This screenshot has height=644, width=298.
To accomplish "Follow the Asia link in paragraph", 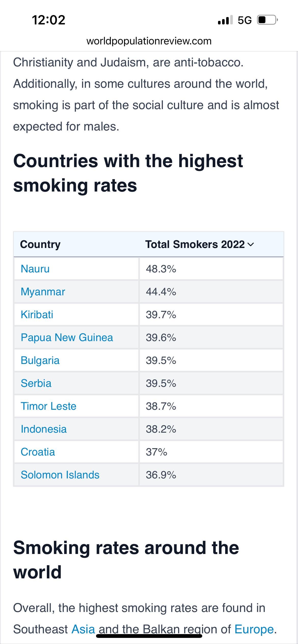I will click(x=83, y=629).
